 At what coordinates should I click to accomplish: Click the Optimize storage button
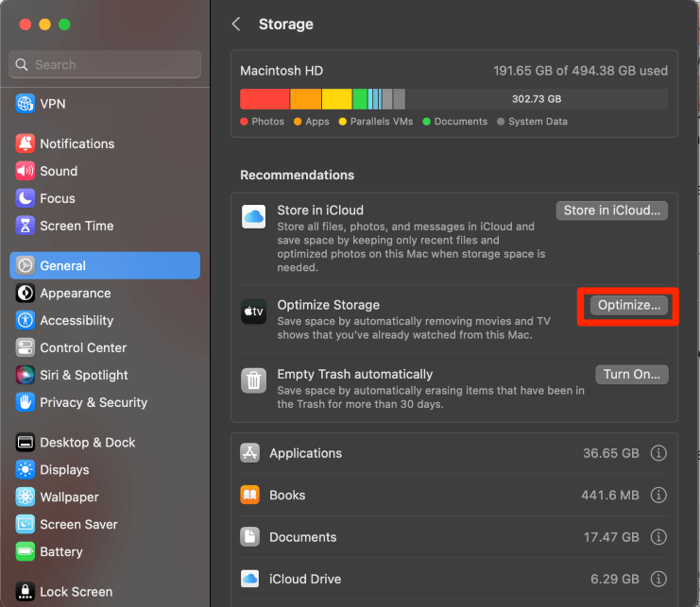(628, 305)
